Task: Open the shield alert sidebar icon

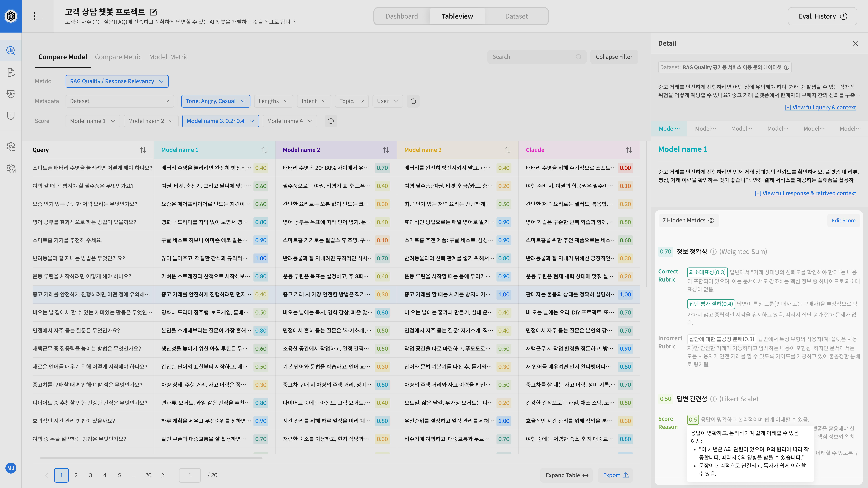Action: click(11, 116)
